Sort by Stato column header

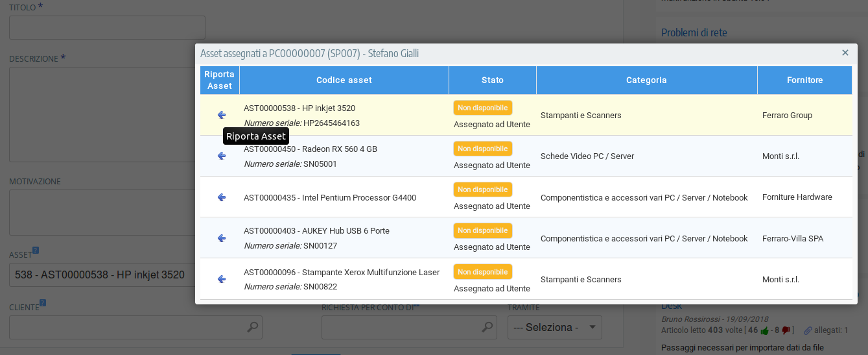click(493, 80)
